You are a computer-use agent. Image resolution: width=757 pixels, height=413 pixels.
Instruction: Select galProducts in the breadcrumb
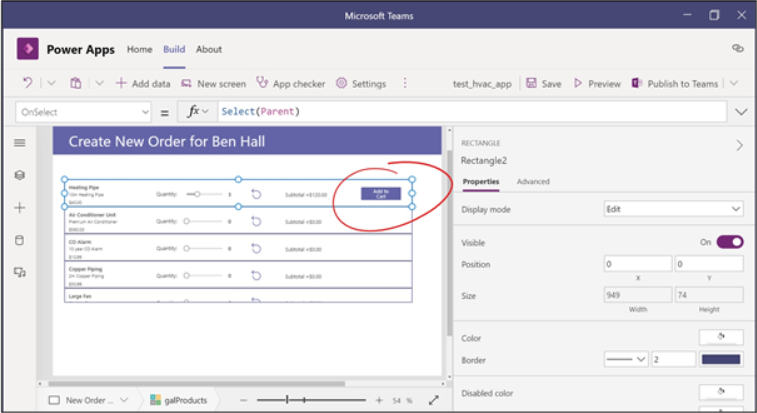[x=179, y=400]
